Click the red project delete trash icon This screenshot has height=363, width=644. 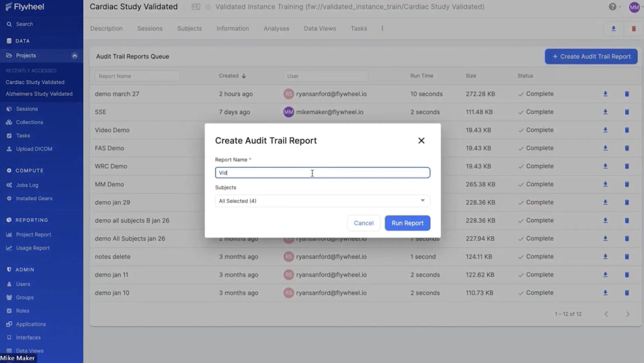pos(634,28)
